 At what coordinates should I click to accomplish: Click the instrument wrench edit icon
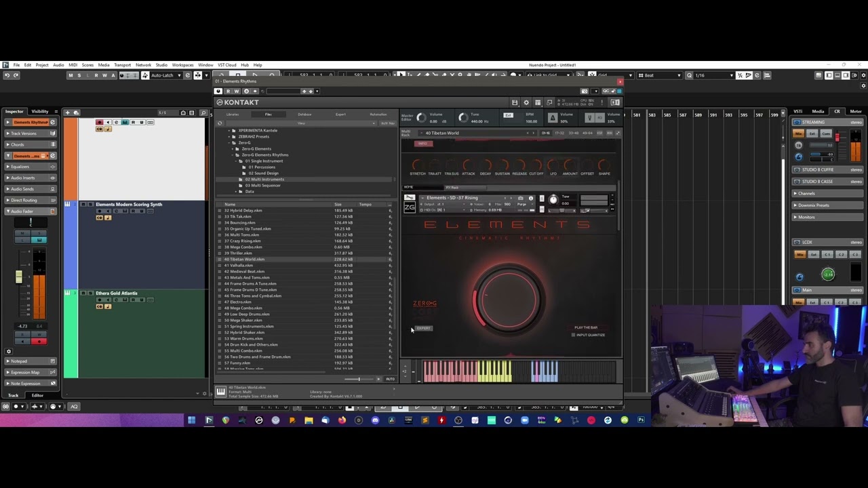coord(410,198)
